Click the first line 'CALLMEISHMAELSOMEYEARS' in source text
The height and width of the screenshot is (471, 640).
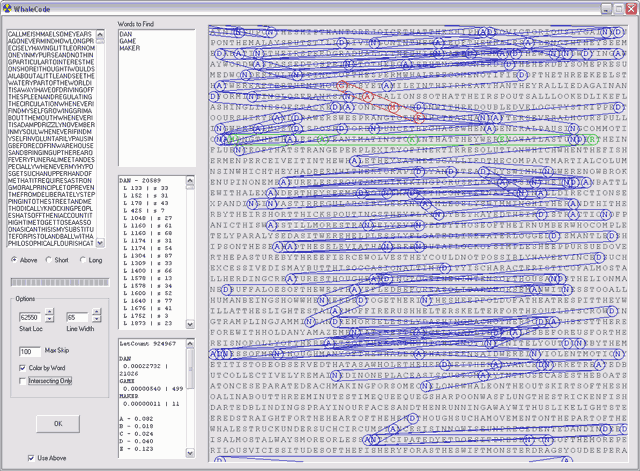coord(50,34)
